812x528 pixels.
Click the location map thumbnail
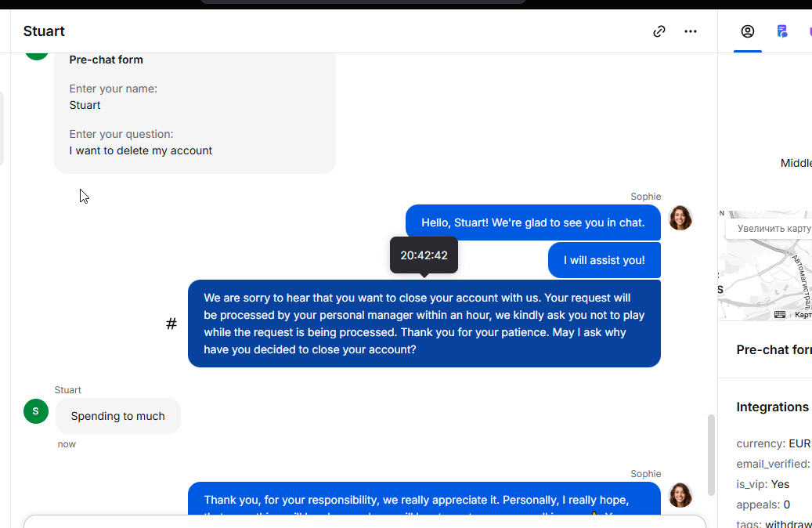click(x=763, y=270)
